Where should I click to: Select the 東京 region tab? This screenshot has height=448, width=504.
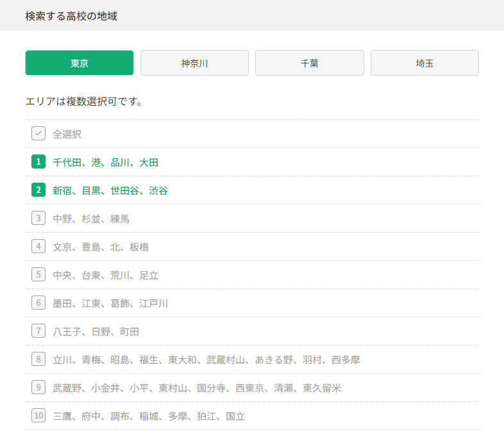click(80, 63)
